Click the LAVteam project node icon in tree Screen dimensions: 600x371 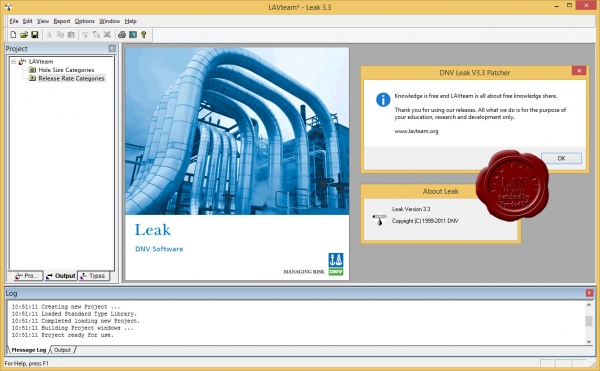[23, 61]
